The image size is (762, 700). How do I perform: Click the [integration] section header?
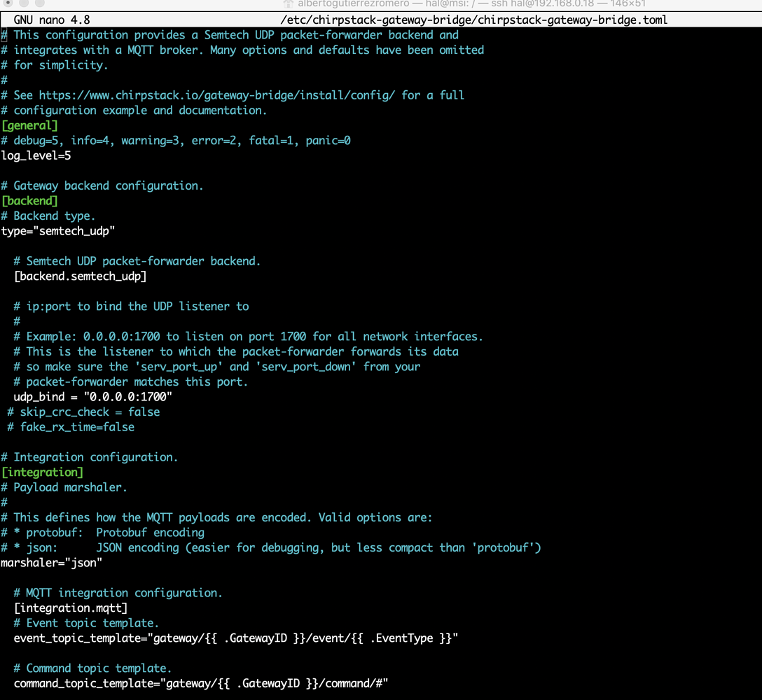click(42, 472)
